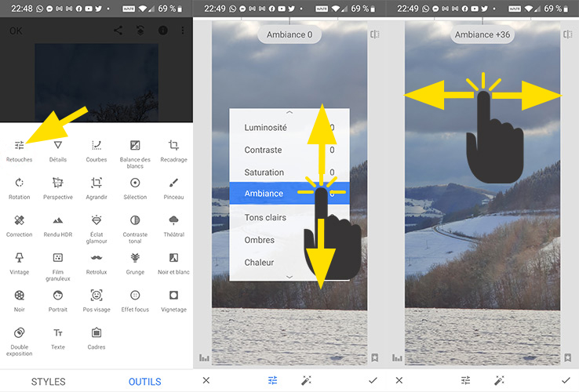Viewport: 579px width, 392px height.
Task: Tap auto-adjust magic wand, Ambiance +36 screen
Action: [x=499, y=380]
